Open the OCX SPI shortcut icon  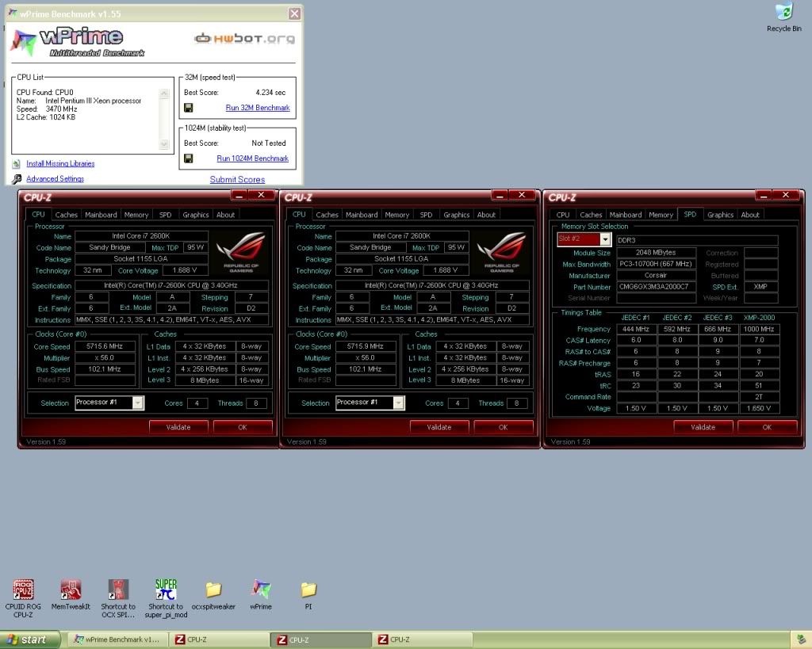pyautogui.click(x=118, y=590)
